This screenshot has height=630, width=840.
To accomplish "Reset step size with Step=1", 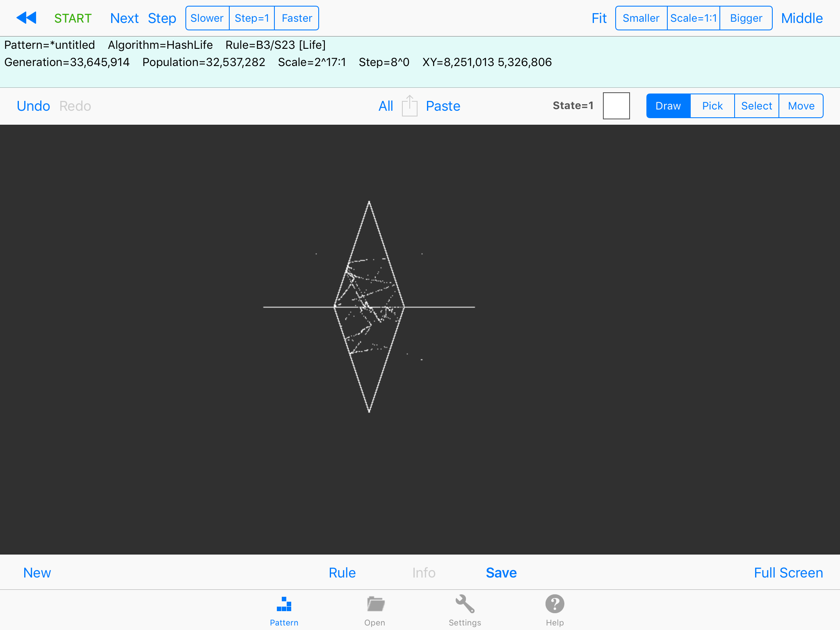I will [252, 18].
